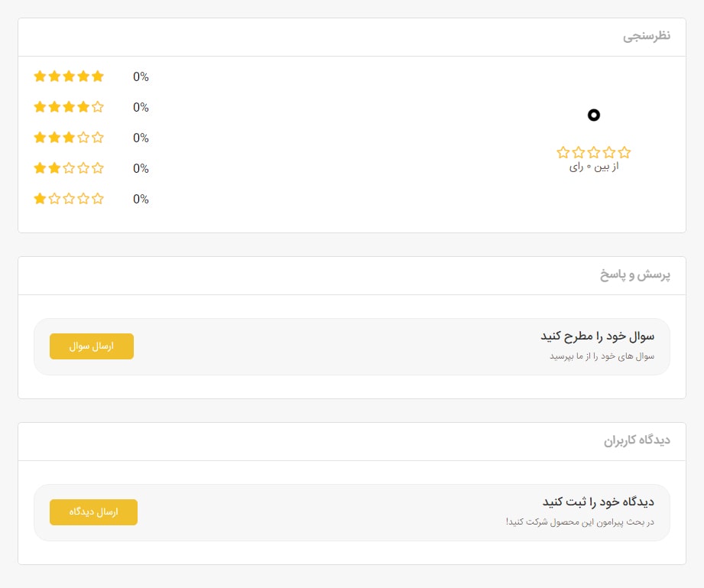Click the ارسال سوال button

click(x=92, y=346)
